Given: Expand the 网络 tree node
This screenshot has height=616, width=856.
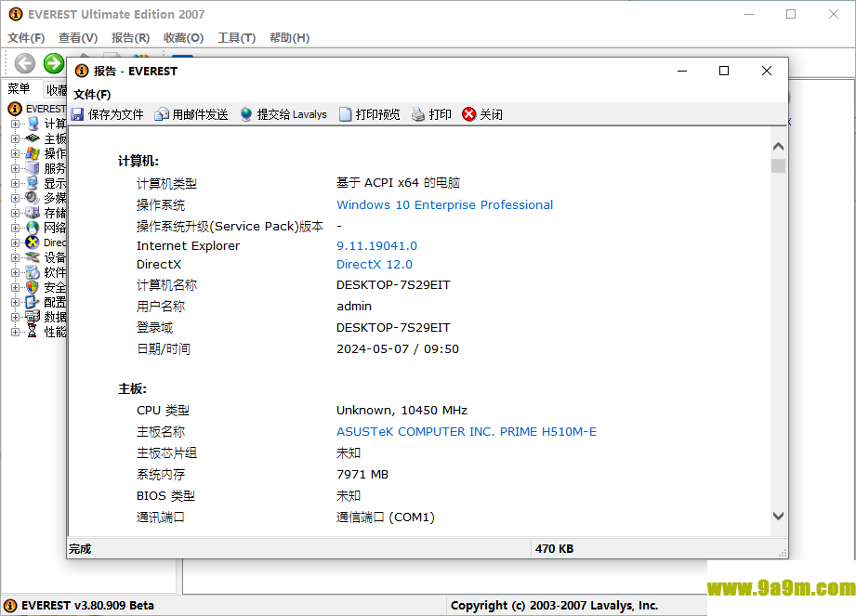Looking at the screenshot, I should [x=15, y=228].
